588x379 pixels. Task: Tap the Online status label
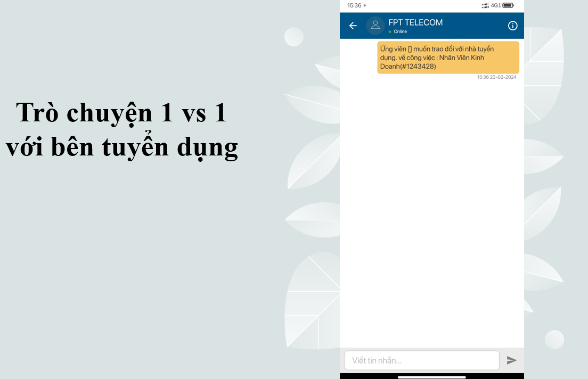click(400, 31)
